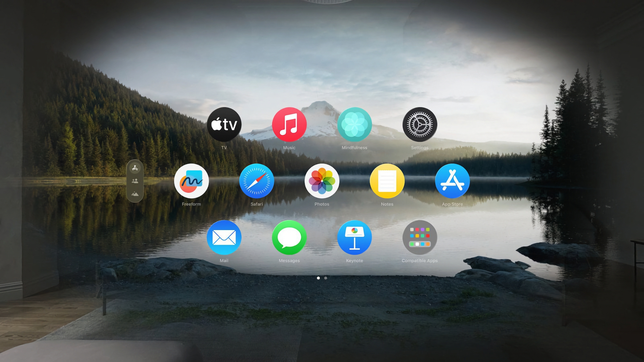Screen dimensions: 644x362
Task: Open Safari browser
Action: [x=257, y=182]
